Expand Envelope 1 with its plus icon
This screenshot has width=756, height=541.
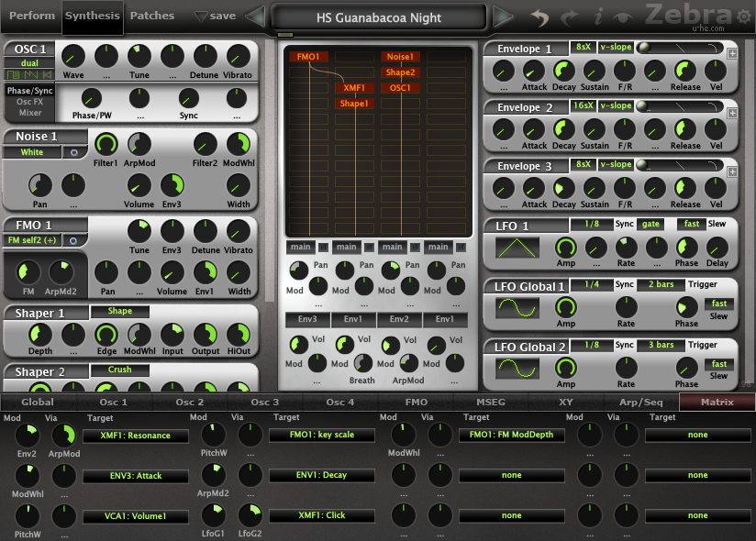(732, 53)
